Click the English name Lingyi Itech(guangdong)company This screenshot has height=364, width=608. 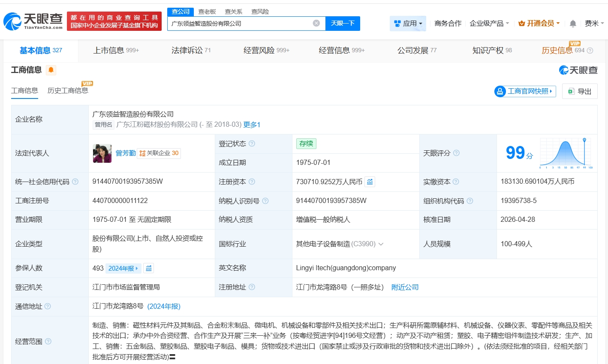(346, 268)
